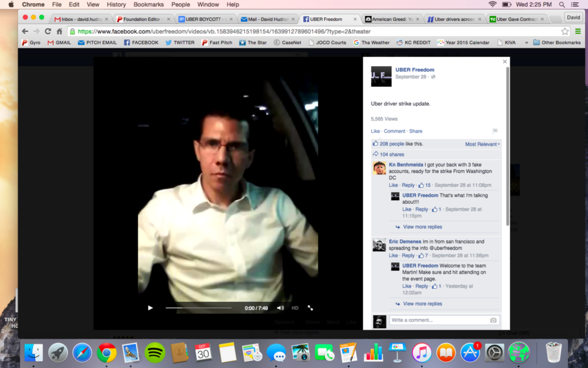Switch to the American Greed tab
The height and width of the screenshot is (368, 588).
point(392,19)
